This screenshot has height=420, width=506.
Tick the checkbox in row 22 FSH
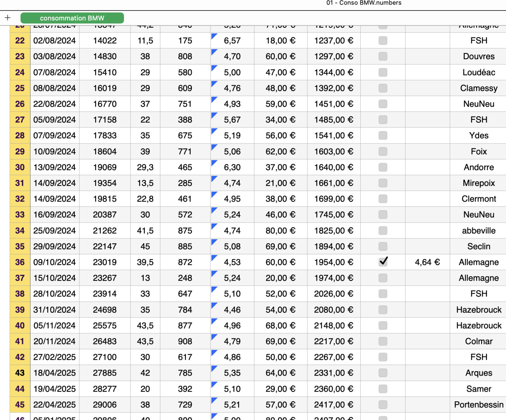click(x=383, y=41)
